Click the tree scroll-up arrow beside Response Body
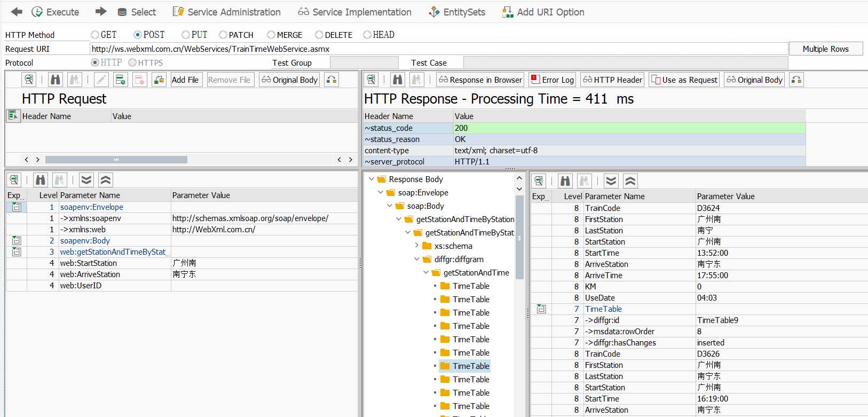Viewport: 868px width, 417px height. click(x=519, y=179)
